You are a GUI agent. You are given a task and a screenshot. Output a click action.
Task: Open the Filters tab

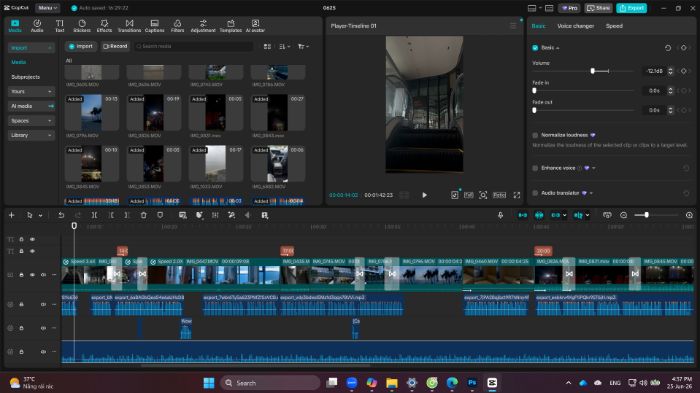177,26
